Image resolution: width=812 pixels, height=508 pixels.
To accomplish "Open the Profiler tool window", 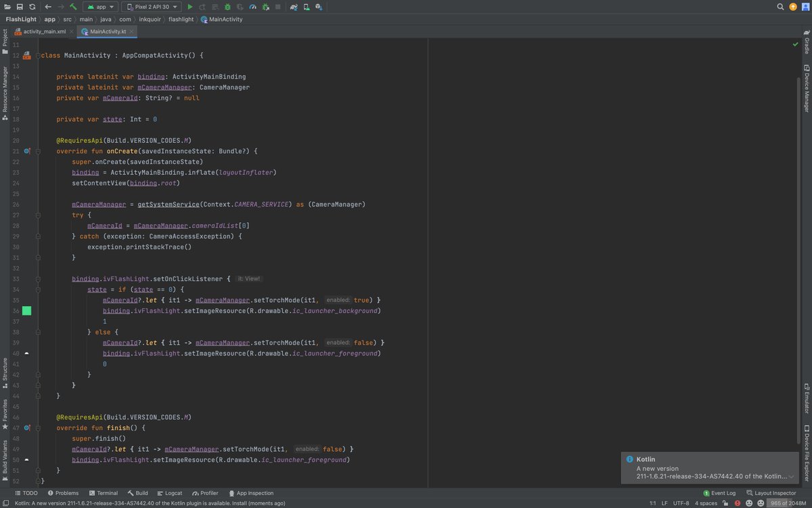I will (205, 493).
